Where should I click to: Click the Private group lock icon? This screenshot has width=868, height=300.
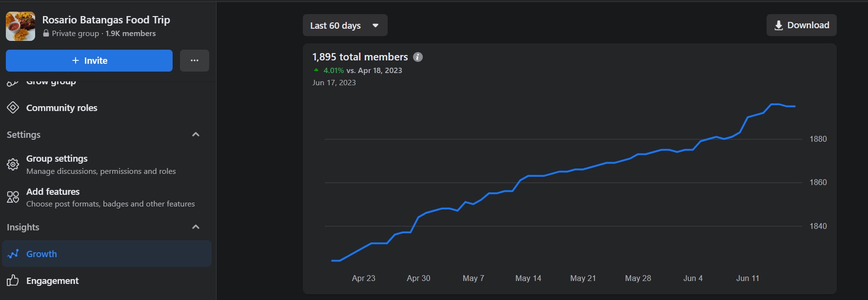(x=46, y=34)
